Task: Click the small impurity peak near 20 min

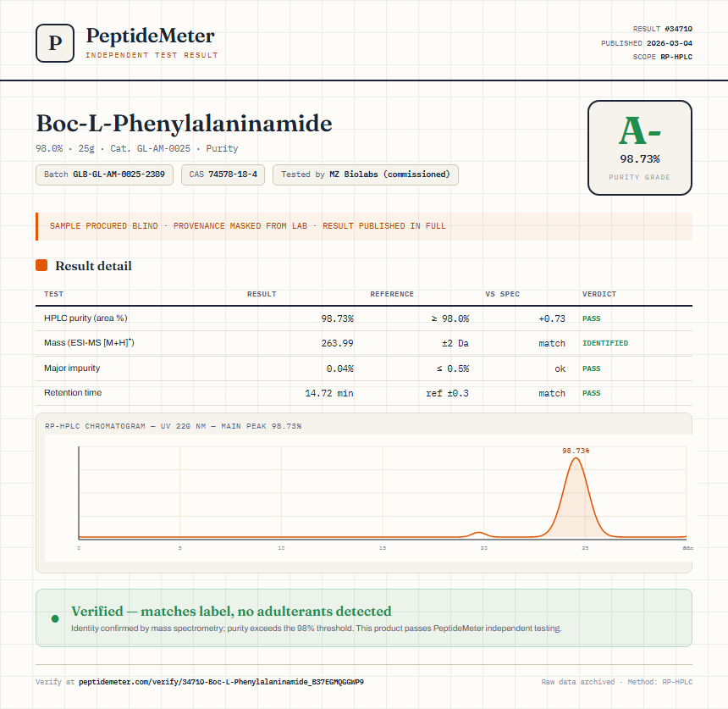Action: point(478,535)
